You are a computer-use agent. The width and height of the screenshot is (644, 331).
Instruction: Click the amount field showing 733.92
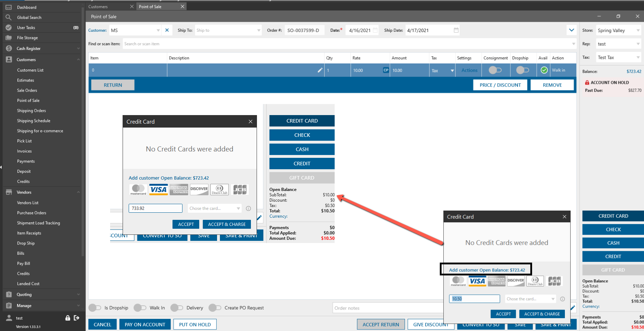click(x=155, y=208)
